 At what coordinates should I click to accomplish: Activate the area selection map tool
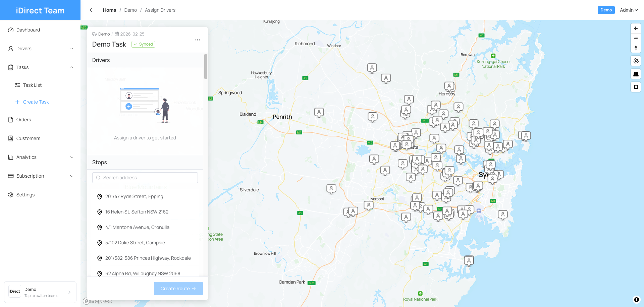(x=636, y=87)
